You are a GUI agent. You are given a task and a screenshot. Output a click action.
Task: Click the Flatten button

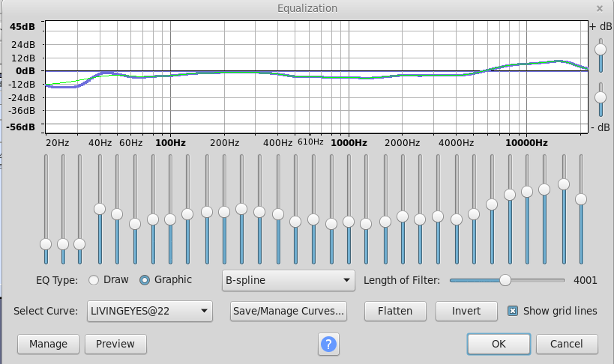point(395,311)
